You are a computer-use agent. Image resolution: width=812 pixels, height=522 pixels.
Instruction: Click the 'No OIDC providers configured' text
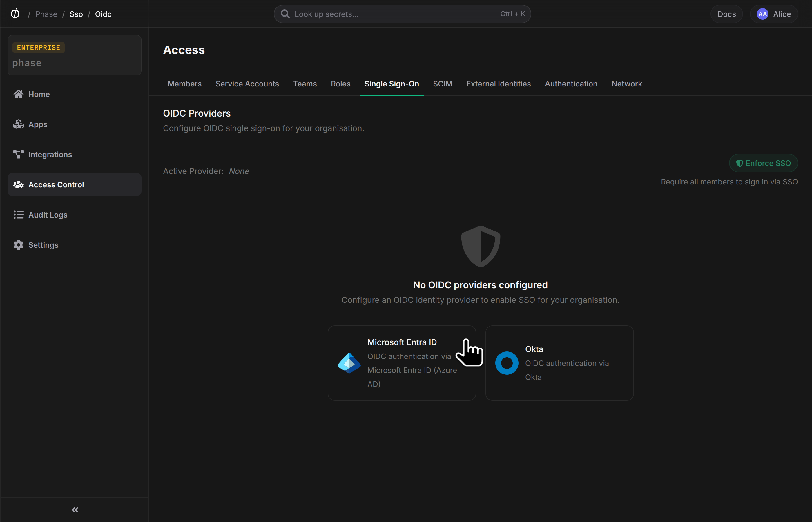coord(480,285)
